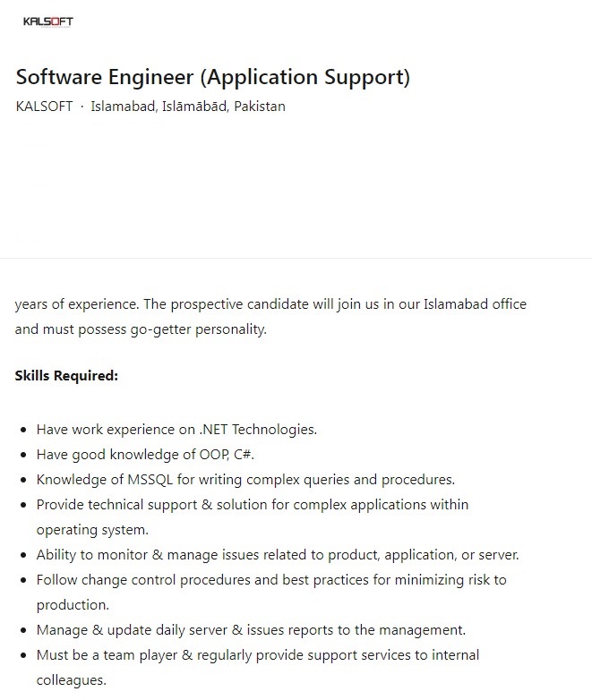Image resolution: width=592 pixels, height=700 pixels.
Task: Click the "Must be a team player" line
Action: [x=257, y=654]
